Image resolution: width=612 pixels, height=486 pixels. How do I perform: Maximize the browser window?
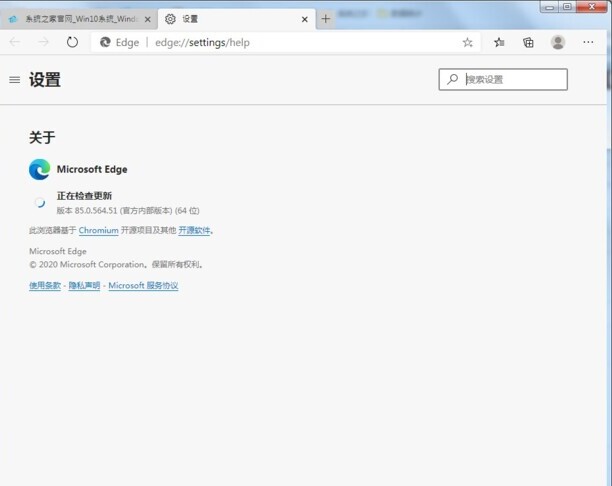568,7
